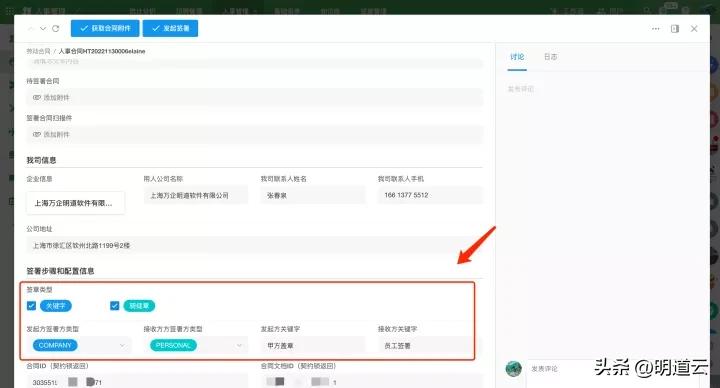Refresh the record with the reload icon
Viewport: 720px width, 388px height.
pos(56,28)
